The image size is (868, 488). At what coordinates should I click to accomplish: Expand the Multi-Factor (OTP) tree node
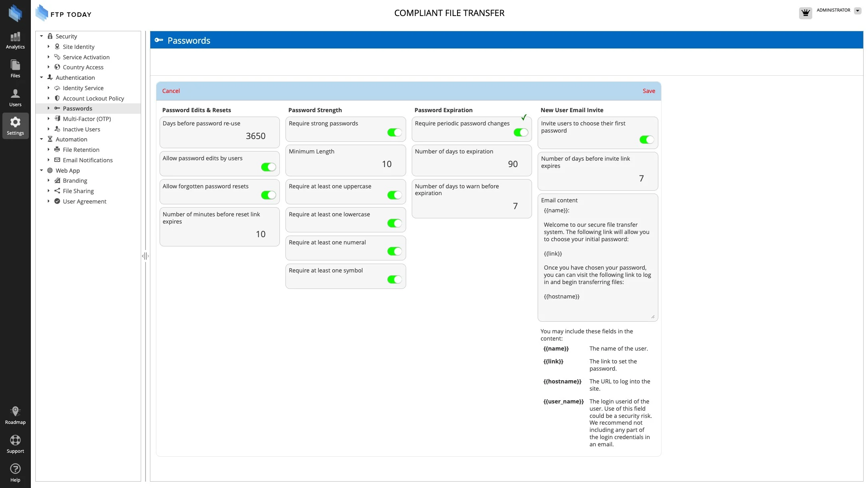(49, 119)
